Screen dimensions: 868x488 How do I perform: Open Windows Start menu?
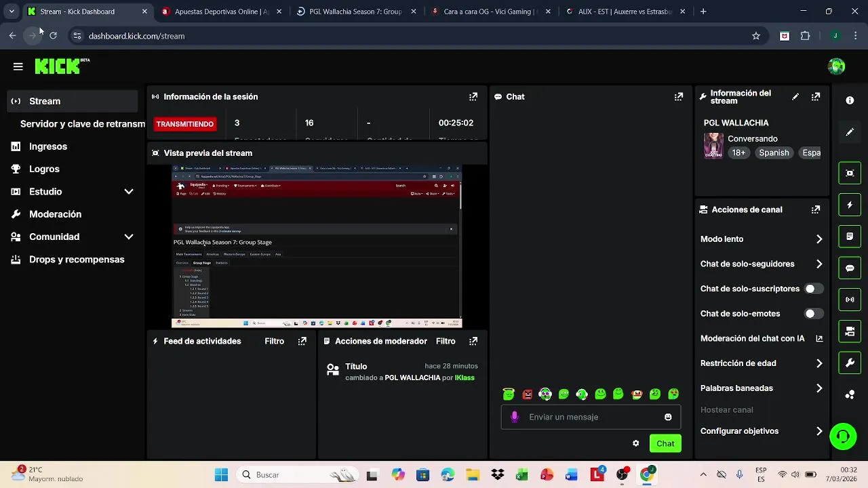[x=221, y=474]
